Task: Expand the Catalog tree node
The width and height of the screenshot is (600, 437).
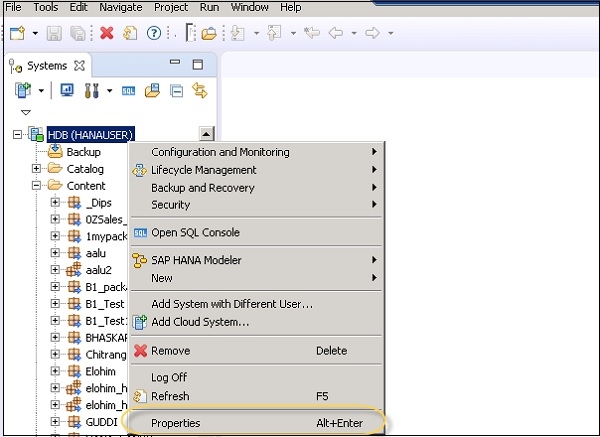Action: pyautogui.click(x=37, y=169)
